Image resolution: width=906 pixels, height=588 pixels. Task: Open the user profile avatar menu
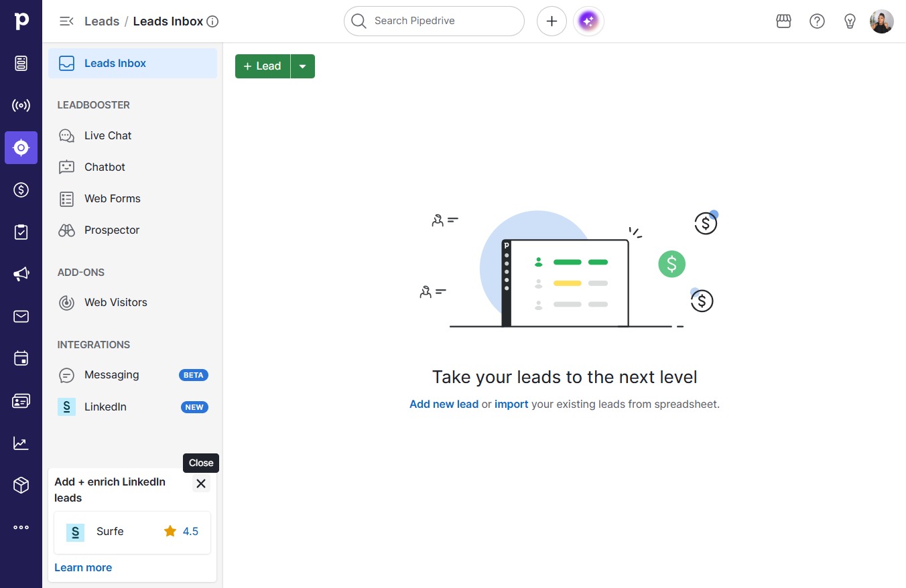point(882,21)
